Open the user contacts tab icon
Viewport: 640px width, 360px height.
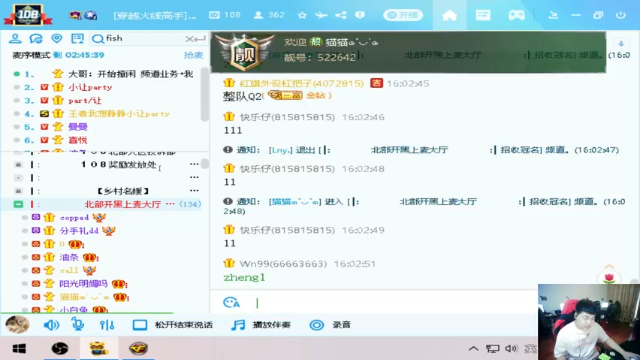click(x=15, y=38)
